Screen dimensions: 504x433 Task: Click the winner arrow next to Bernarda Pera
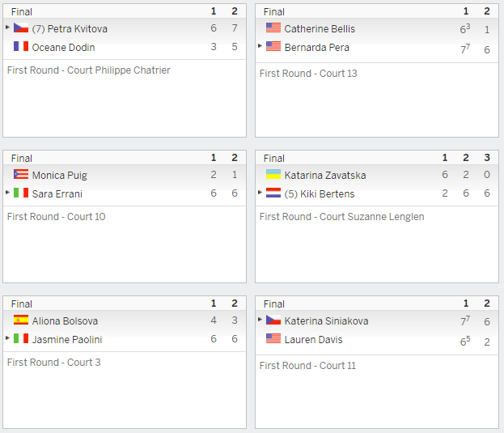click(x=260, y=45)
